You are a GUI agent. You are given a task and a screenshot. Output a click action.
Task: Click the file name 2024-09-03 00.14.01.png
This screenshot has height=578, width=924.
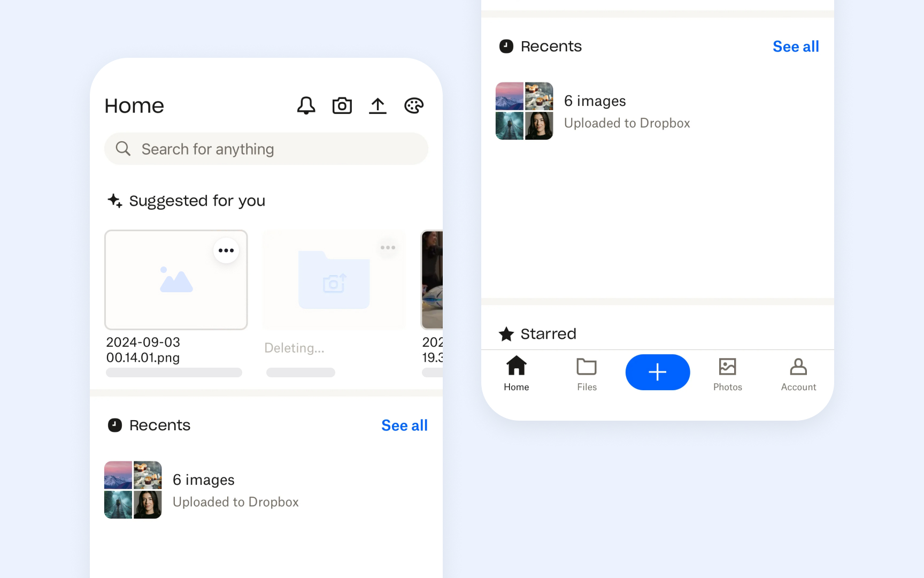click(143, 350)
